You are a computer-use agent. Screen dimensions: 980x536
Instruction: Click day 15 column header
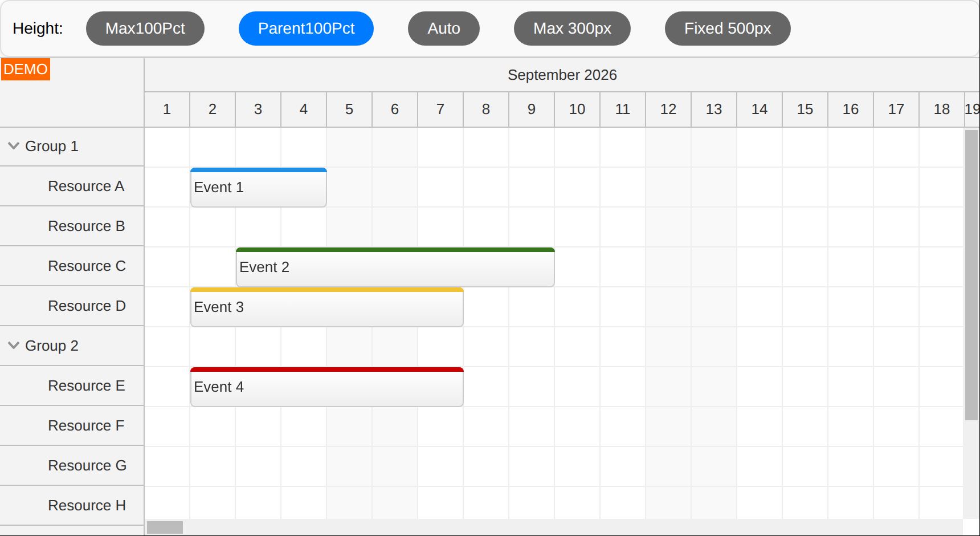805,109
